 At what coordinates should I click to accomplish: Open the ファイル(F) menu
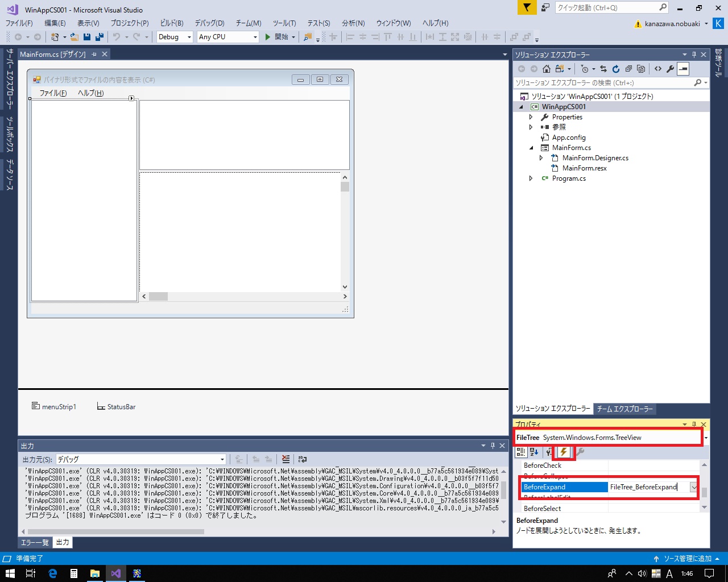[x=19, y=23]
